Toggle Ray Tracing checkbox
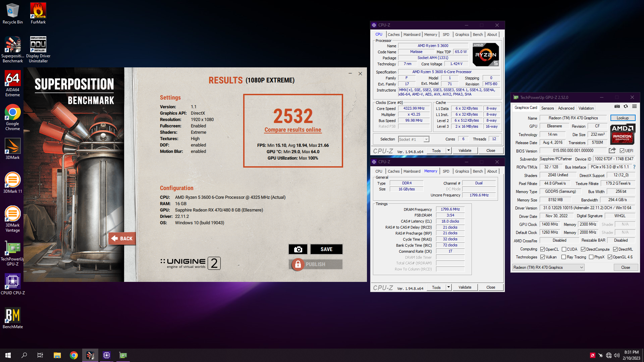The width and height of the screenshot is (644, 362). click(563, 257)
